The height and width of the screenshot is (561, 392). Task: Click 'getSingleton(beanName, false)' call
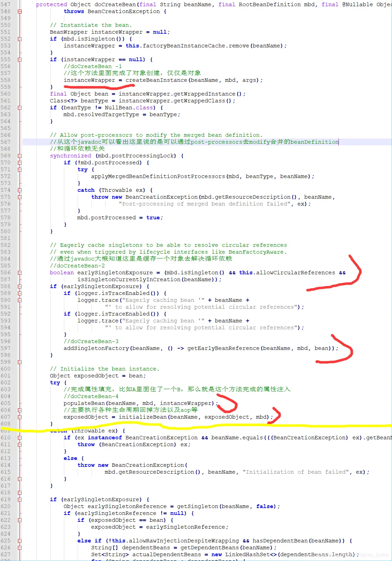[227, 506]
